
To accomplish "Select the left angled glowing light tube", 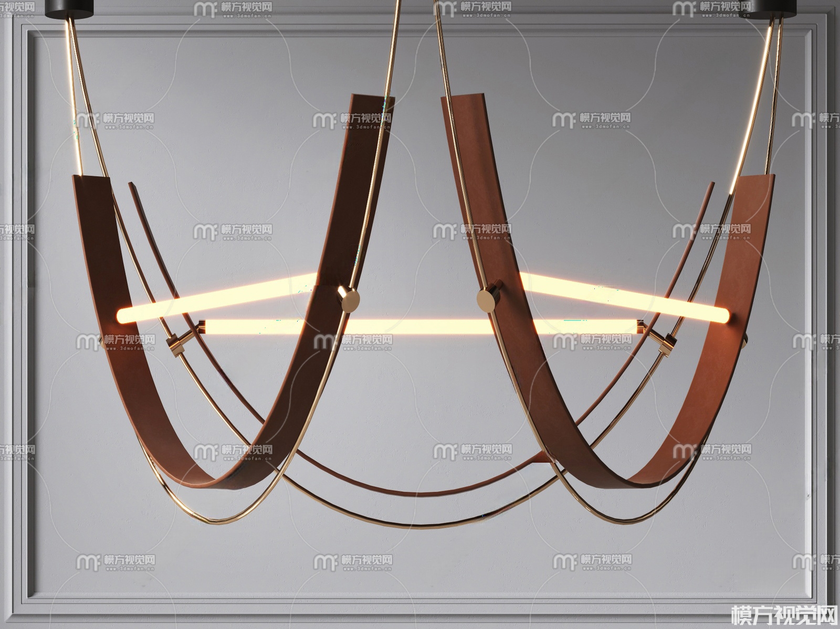I will [220, 295].
